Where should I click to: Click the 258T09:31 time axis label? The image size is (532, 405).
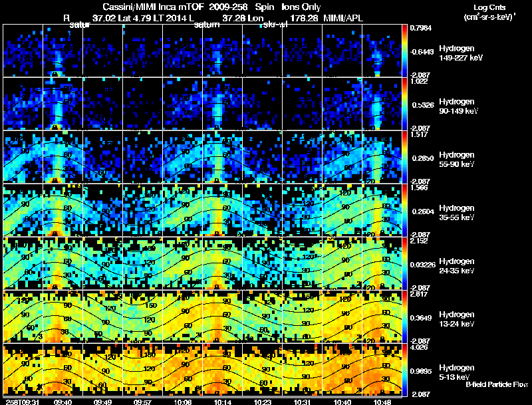22,402
